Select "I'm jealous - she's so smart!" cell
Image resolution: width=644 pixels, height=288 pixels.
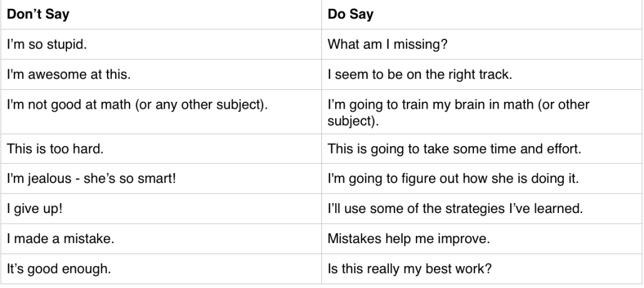point(161,179)
